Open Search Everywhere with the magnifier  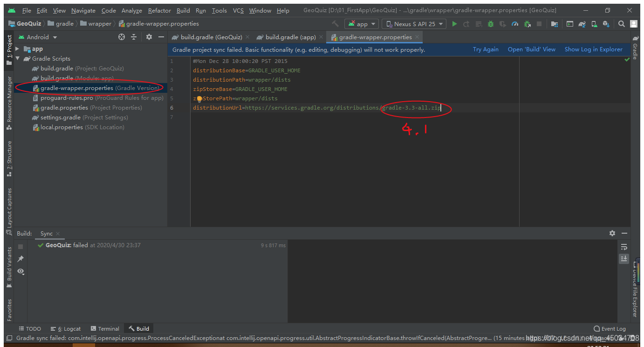point(621,23)
